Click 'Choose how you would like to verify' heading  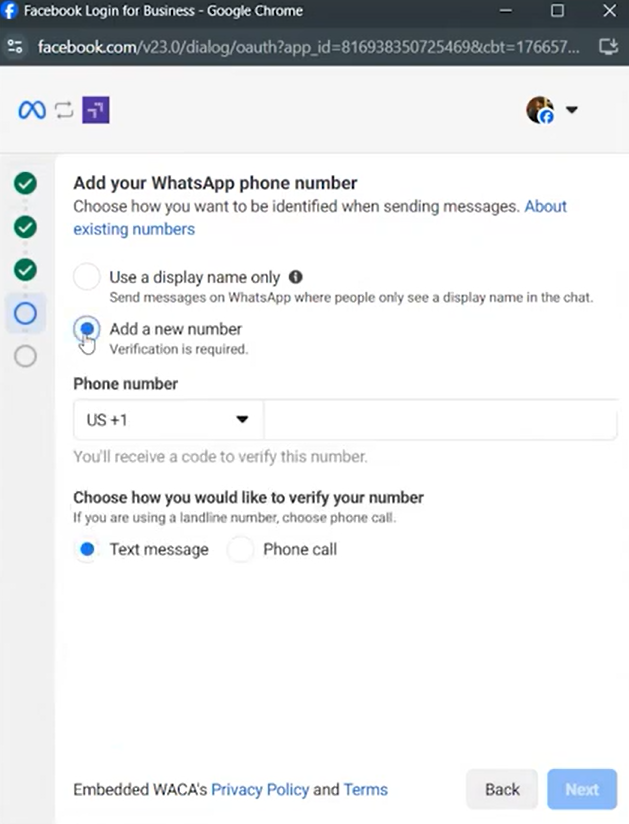(248, 497)
